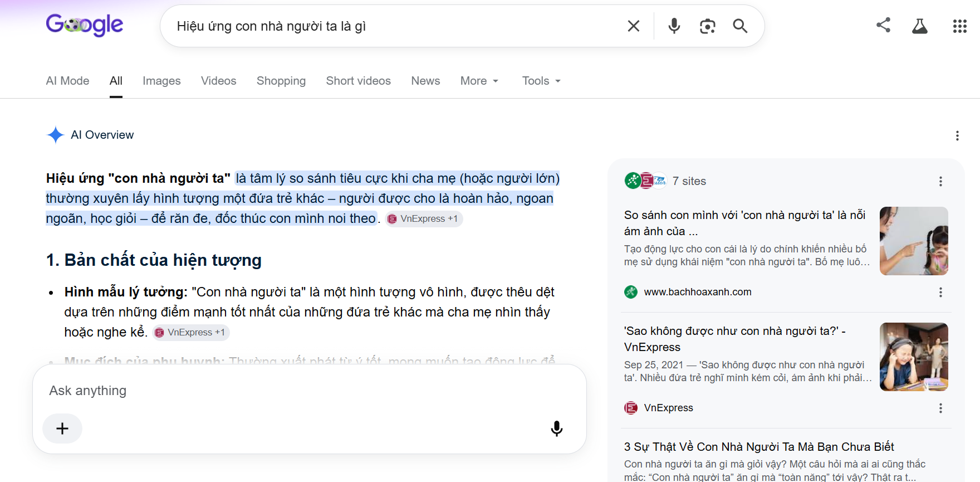980x482 pixels.
Task: Open VnExpress +1 source chip after intro
Action: pyautogui.click(x=424, y=218)
